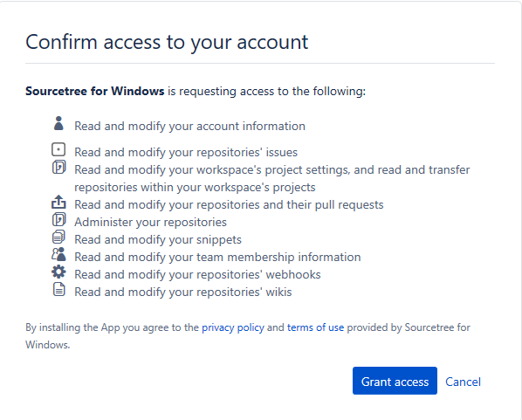This screenshot has width=522, height=420.
Task: Click the account information person icon
Action: (x=58, y=123)
